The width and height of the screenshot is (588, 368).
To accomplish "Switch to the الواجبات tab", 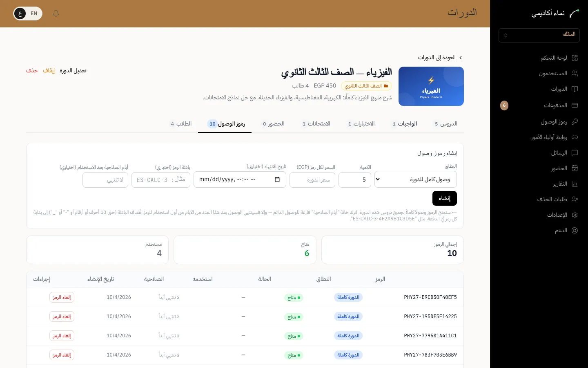I will coord(405,124).
